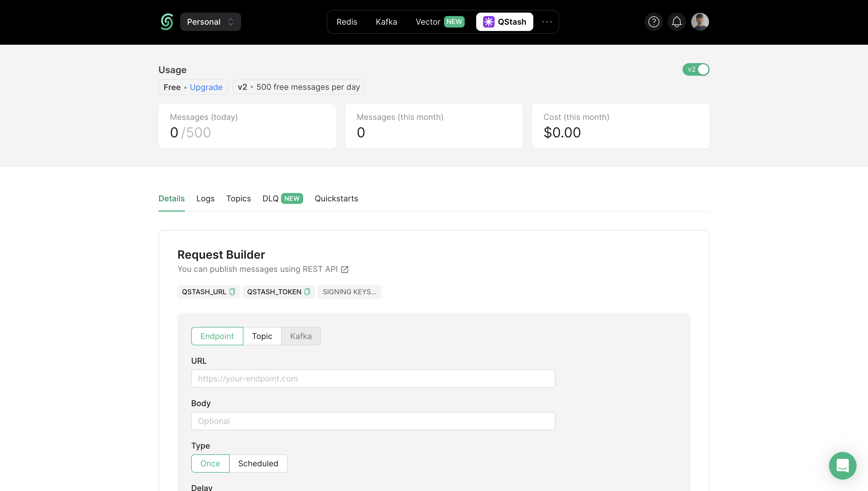Expand SIGNING KEYS options
The image size is (868, 491).
(350, 292)
